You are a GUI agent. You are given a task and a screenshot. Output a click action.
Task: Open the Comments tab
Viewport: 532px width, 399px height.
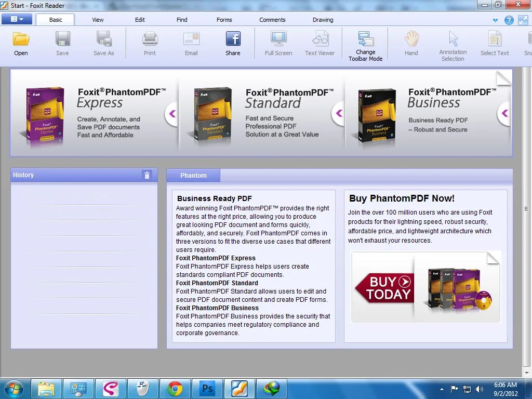pos(272,20)
